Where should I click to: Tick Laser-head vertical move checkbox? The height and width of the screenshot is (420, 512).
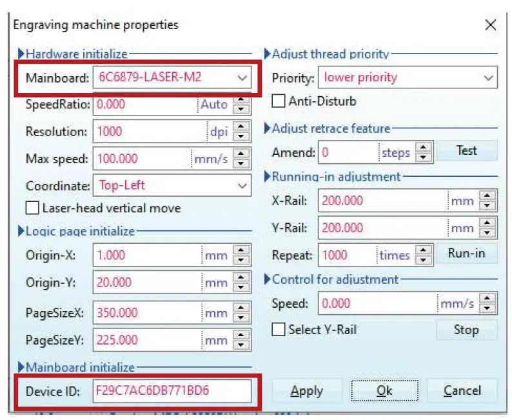pyautogui.click(x=32, y=208)
